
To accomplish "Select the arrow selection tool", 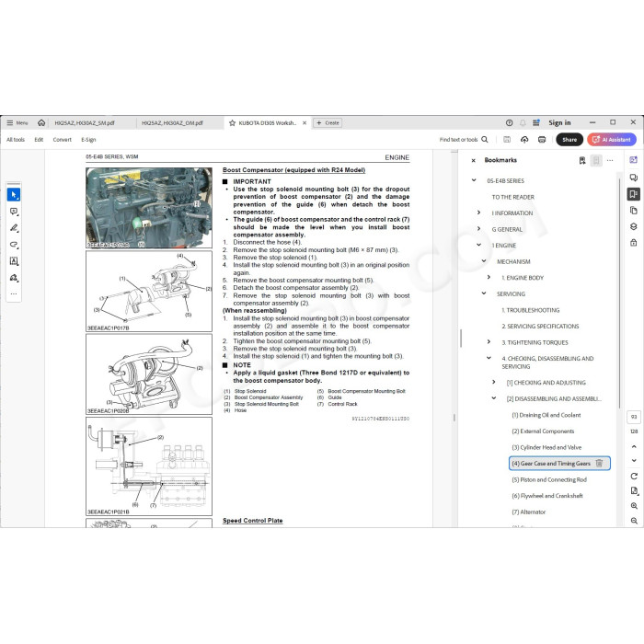I will coord(14,195).
